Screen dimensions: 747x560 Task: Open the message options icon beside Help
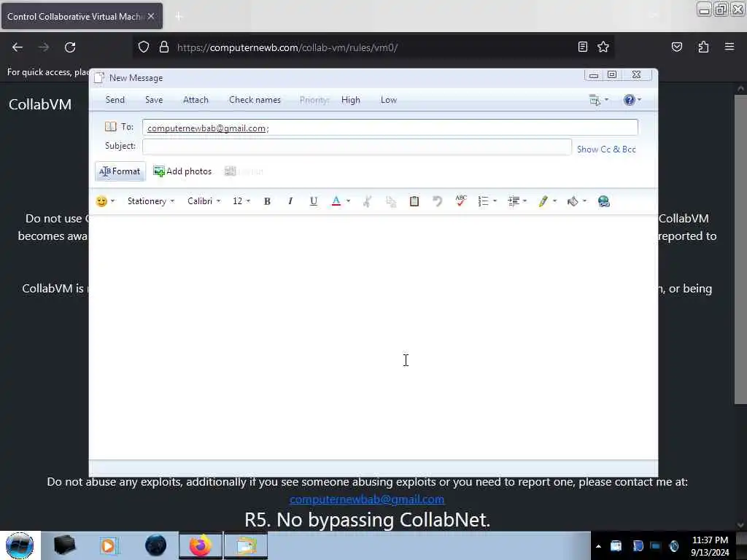coord(595,100)
